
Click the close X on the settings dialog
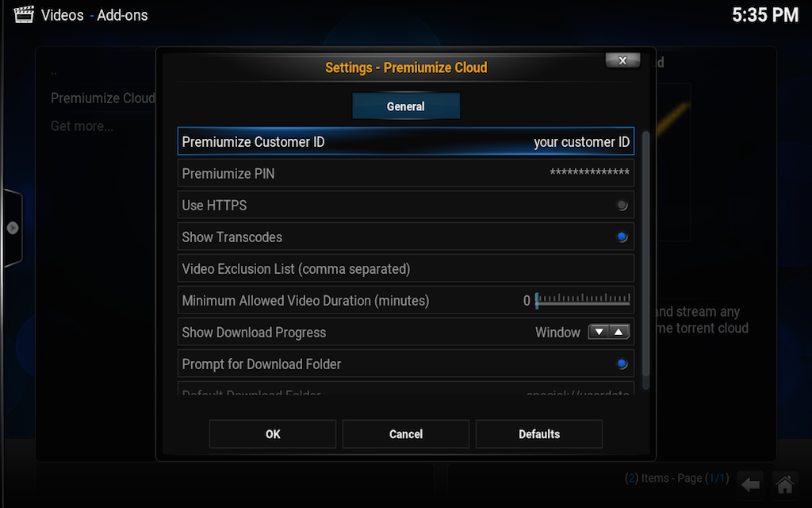click(622, 60)
